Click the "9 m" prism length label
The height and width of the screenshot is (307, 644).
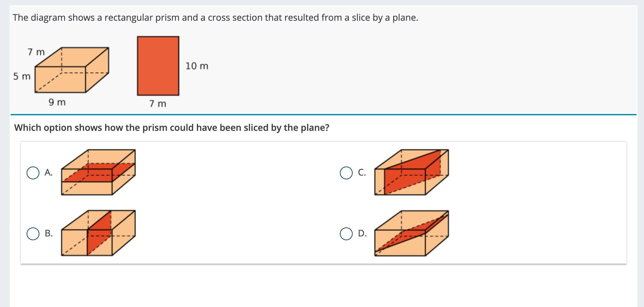click(57, 102)
